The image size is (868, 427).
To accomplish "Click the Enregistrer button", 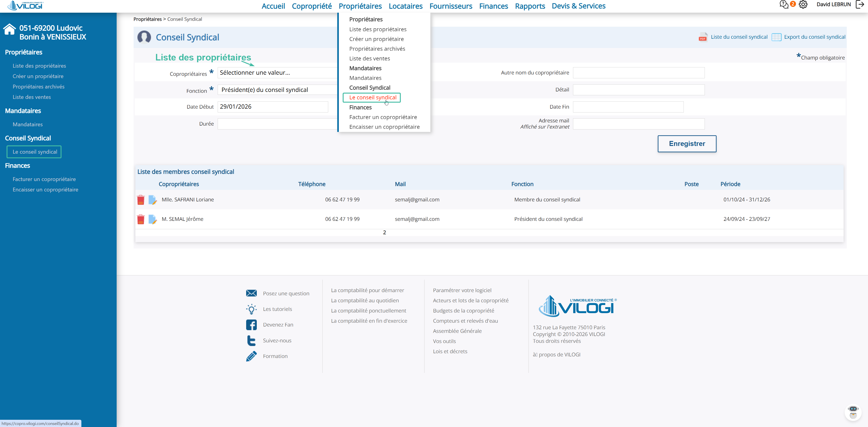I will 687,144.
